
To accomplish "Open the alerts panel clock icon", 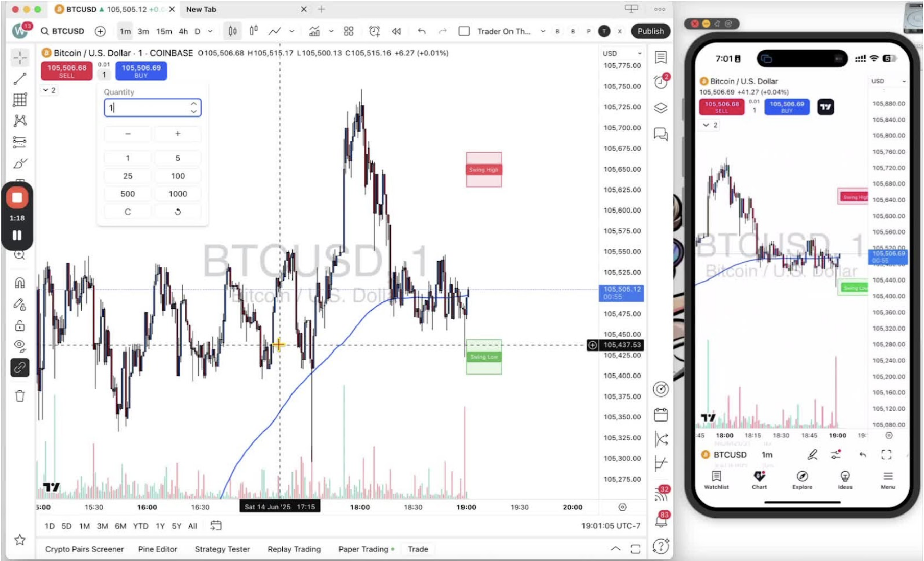I will (x=661, y=82).
